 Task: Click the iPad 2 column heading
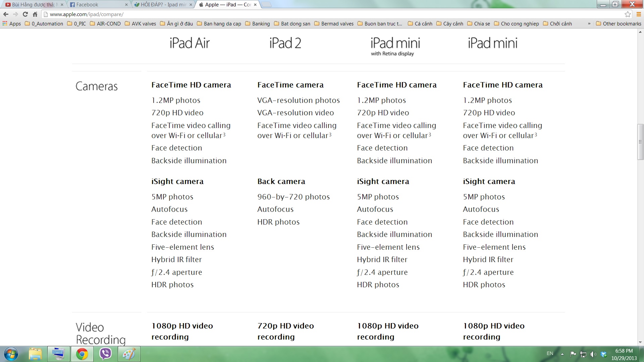(x=285, y=43)
